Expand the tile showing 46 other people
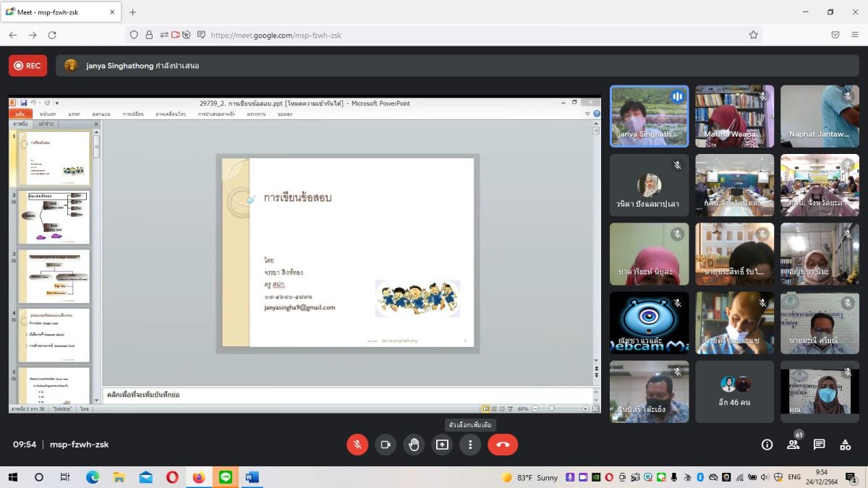Screen dimensions: 868x488 [734, 391]
